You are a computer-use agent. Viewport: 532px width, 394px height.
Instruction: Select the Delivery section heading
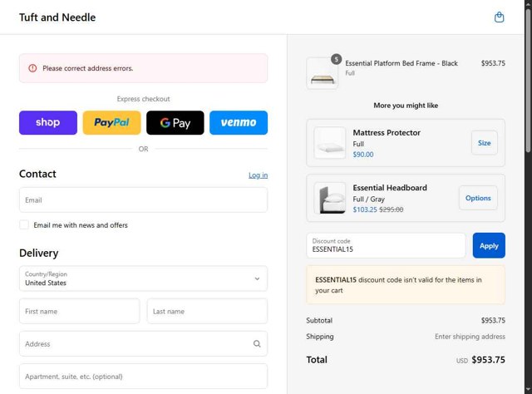click(x=39, y=254)
